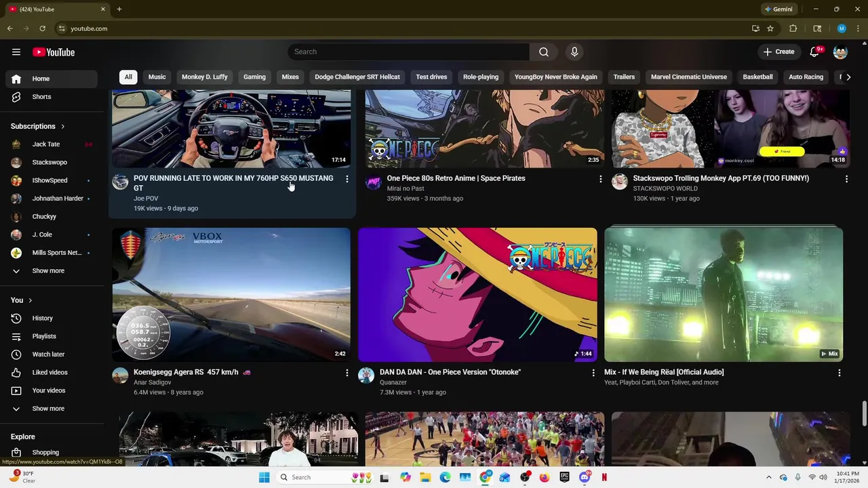Bookmark page with star icon

(770, 28)
